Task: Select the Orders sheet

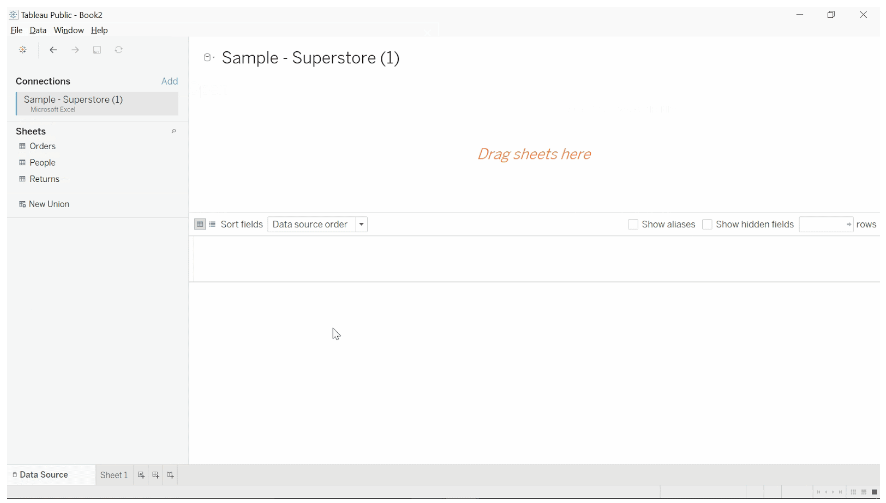Action: [x=42, y=146]
